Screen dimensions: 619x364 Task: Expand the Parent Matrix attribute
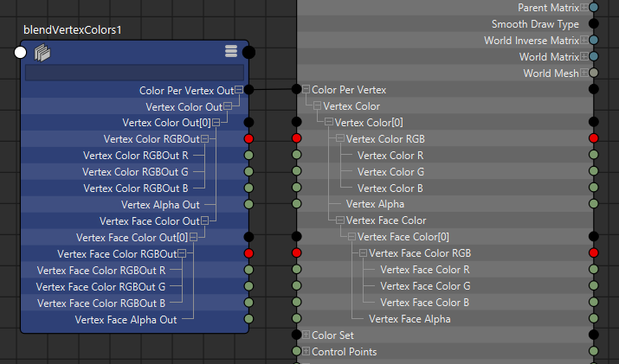click(584, 8)
